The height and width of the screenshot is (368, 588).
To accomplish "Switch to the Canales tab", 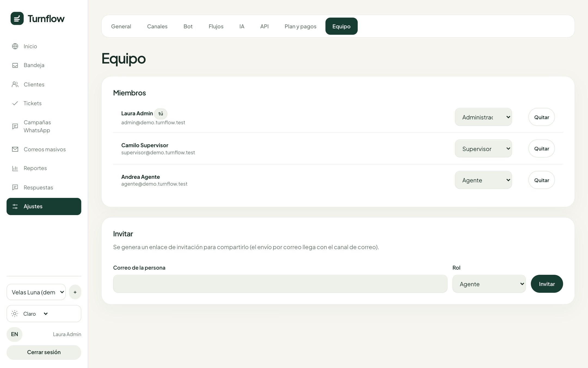I will point(157,26).
